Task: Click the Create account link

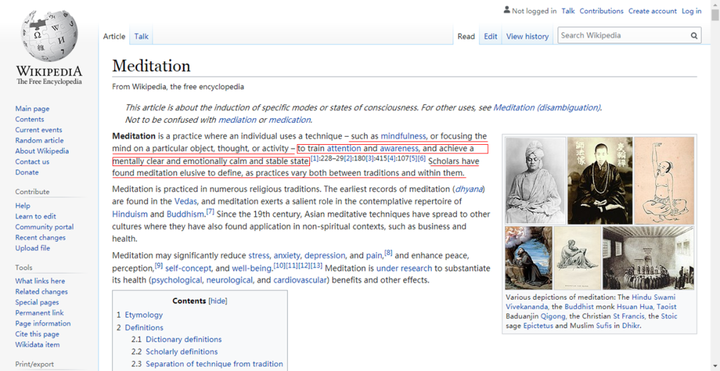Action: [x=652, y=11]
